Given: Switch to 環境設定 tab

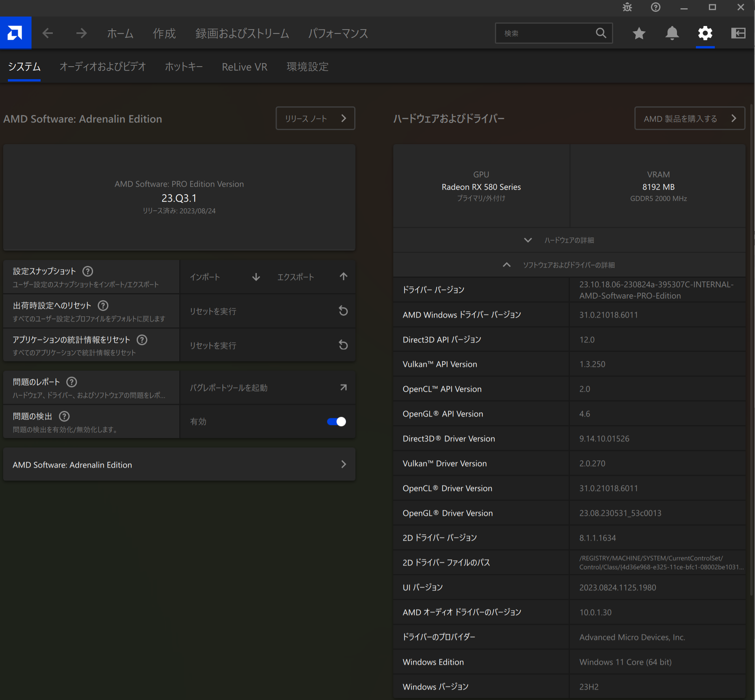Looking at the screenshot, I should point(307,67).
